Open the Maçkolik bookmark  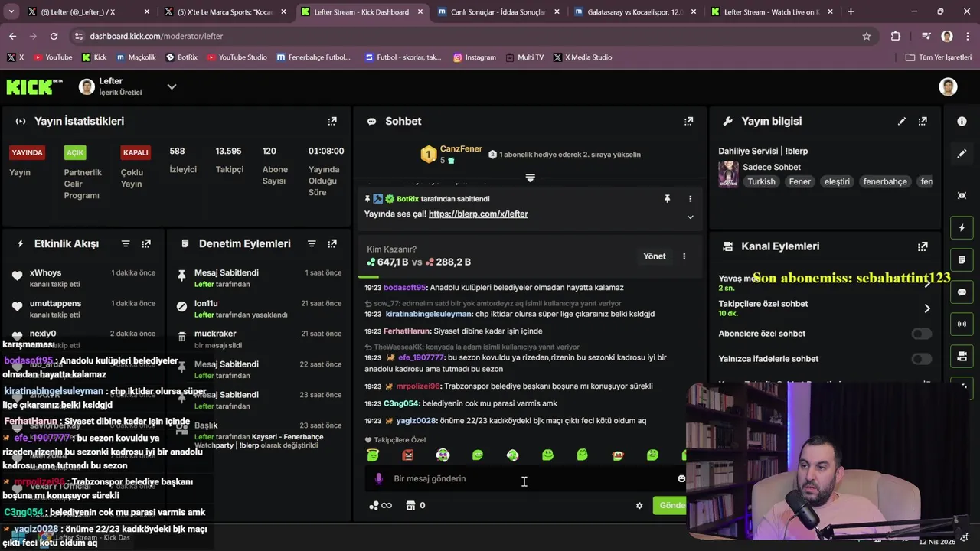[x=136, y=57]
